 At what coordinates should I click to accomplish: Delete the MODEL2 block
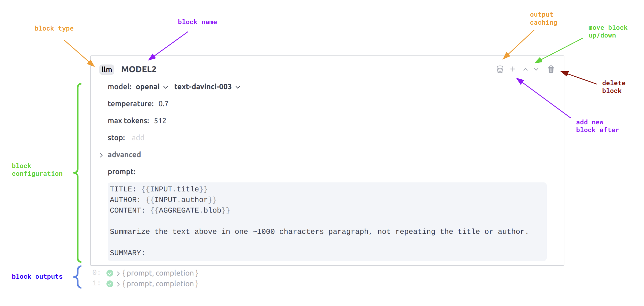551,69
